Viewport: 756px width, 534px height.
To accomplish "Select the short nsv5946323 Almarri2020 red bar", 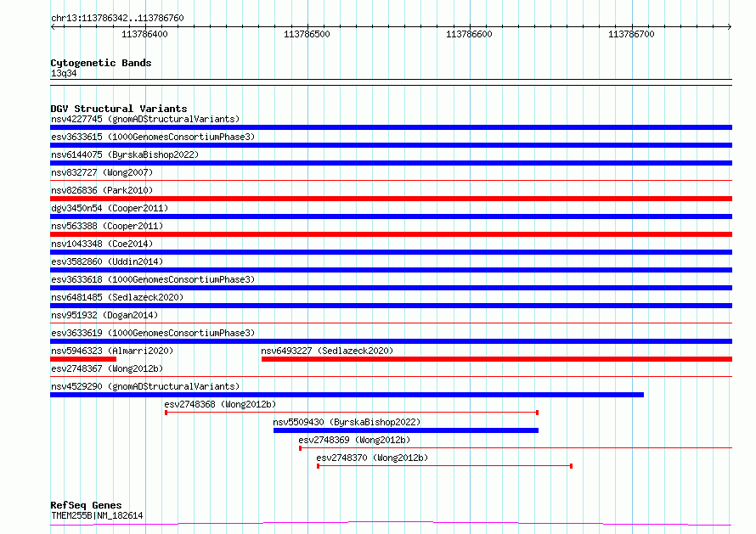I will coord(83,359).
